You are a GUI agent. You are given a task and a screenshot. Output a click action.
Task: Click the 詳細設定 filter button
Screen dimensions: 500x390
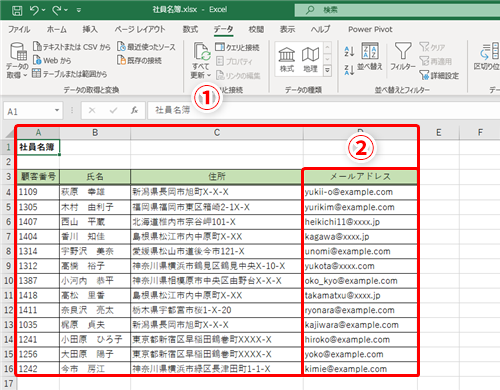pos(439,76)
